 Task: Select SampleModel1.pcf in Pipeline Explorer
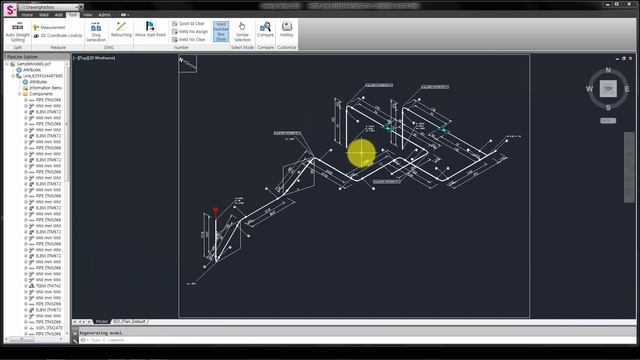(x=34, y=64)
